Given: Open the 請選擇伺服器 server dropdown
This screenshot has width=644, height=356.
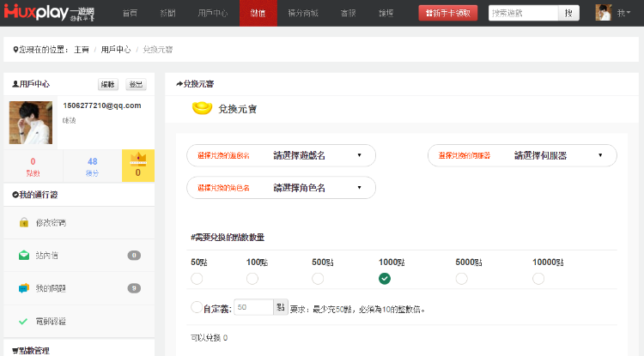Looking at the screenshot, I should tap(522, 155).
